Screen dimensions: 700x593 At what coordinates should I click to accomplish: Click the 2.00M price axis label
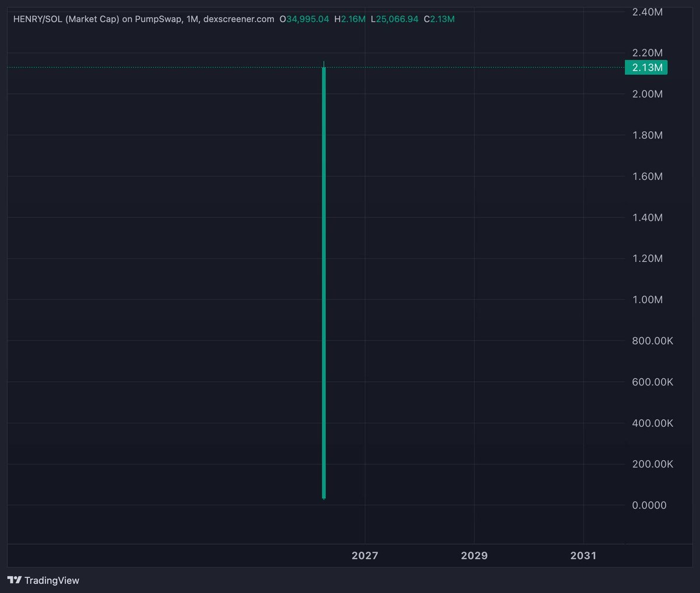[x=647, y=94]
